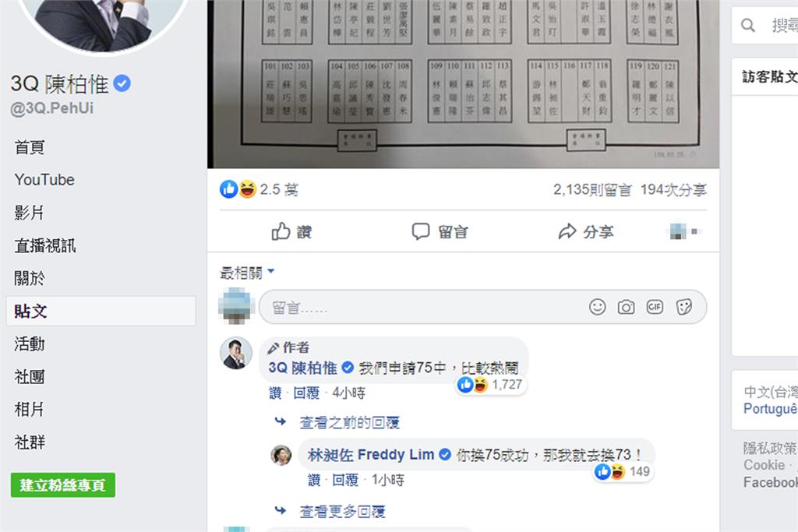The height and width of the screenshot is (532, 798).
Task: Expand 查看更多回覆 more replies
Action: pos(342,511)
